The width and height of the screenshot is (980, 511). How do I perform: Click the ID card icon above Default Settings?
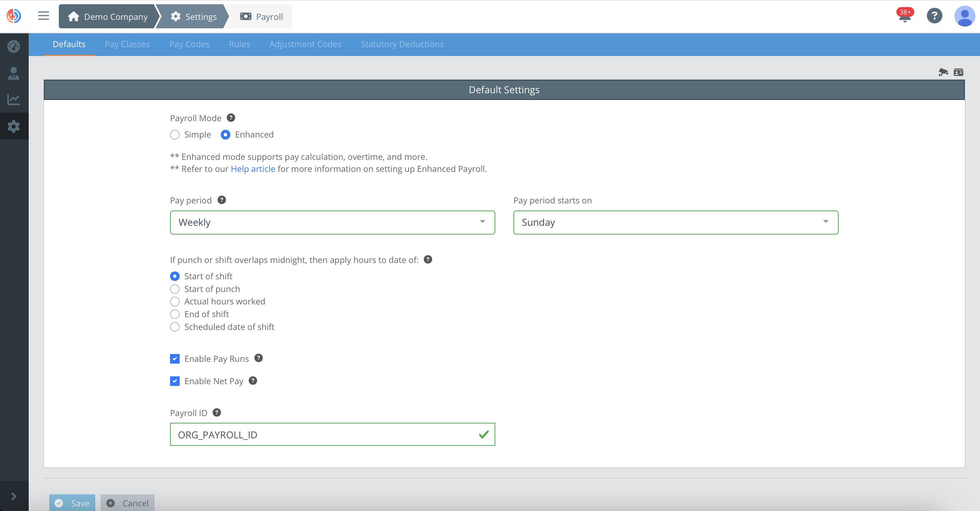(958, 72)
